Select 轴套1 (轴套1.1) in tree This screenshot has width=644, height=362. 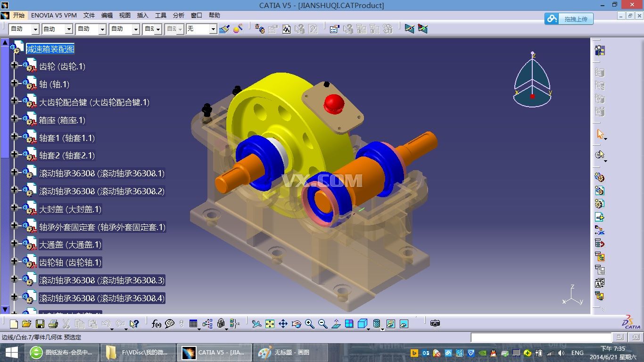pyautogui.click(x=67, y=138)
